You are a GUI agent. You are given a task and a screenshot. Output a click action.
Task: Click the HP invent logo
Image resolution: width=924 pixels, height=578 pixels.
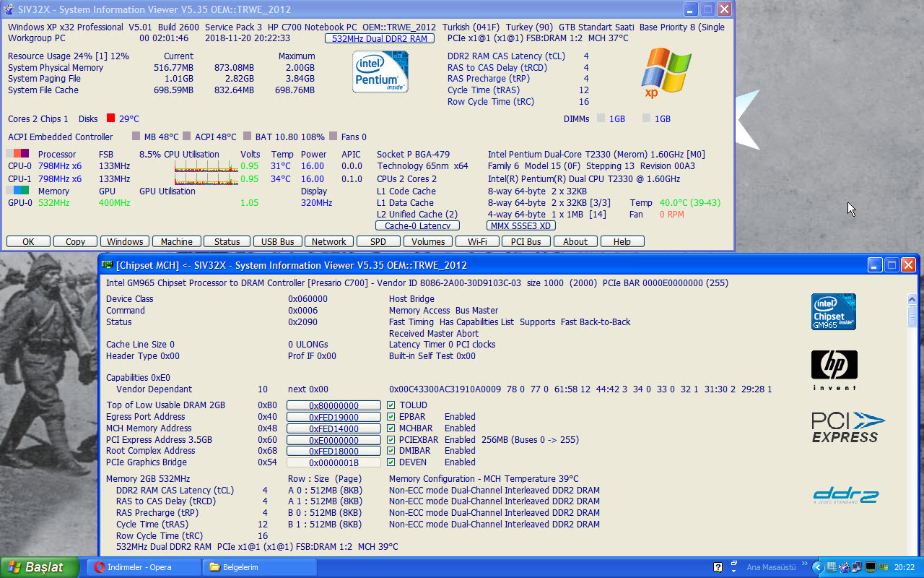pyautogui.click(x=834, y=370)
